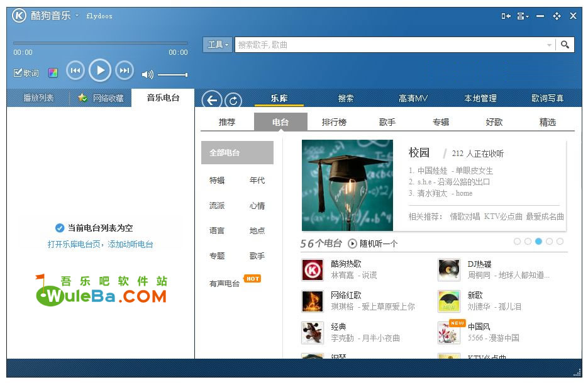Select the 歌手 sub-tab in the top row
The height and width of the screenshot is (387, 588).
pos(387,122)
